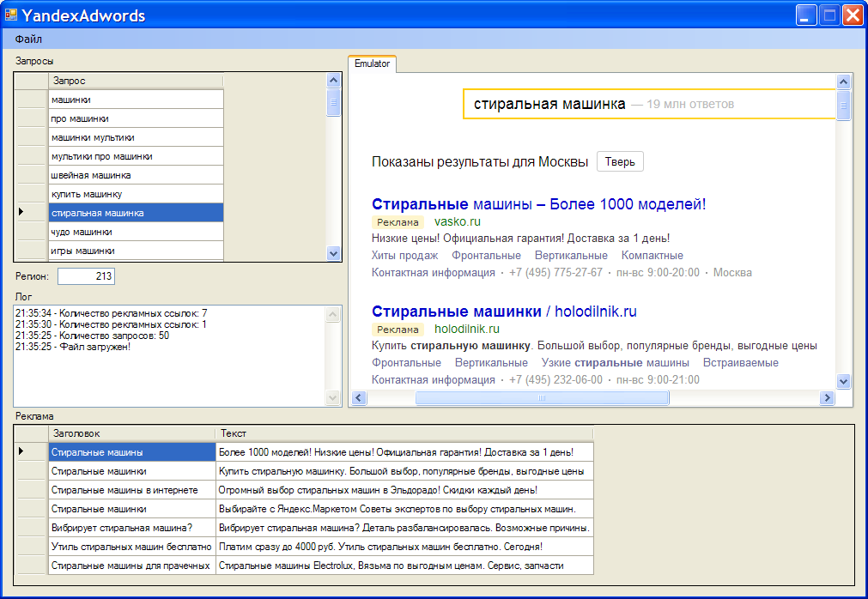Click the Регион input field with 213
This screenshot has height=599, width=868.
tap(87, 276)
